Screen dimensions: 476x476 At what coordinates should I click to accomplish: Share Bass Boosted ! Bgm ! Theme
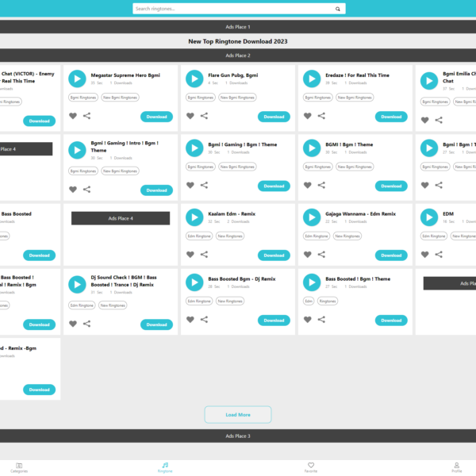321,320
